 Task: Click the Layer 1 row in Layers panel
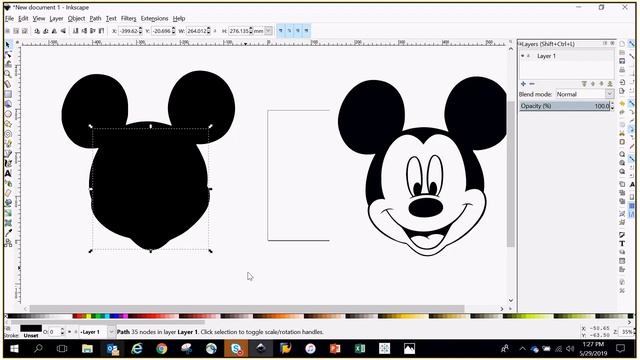click(567, 56)
